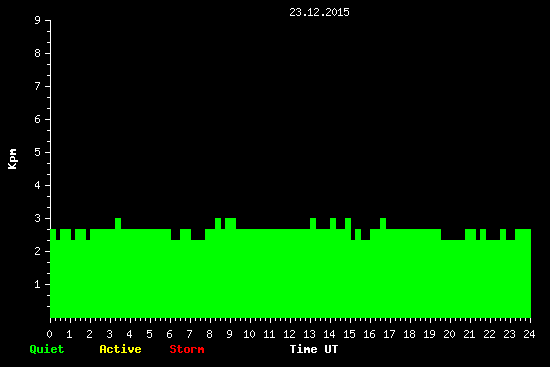
Task: Click the green bar dip after hour 6
Action: 175,235
